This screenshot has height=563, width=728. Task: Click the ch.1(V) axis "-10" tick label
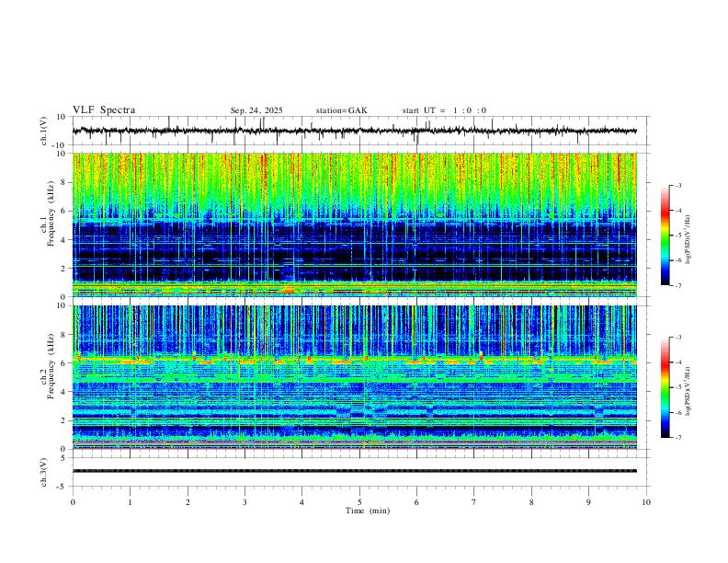[x=60, y=145]
